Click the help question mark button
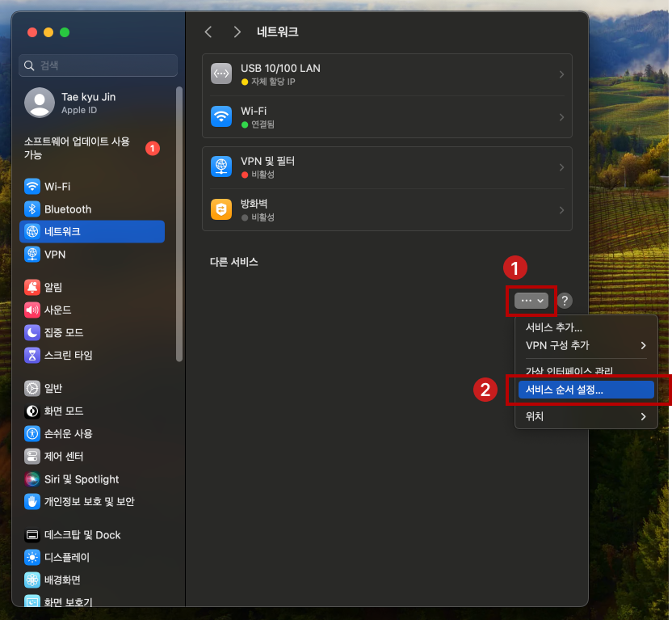This screenshot has height=620, width=672. click(565, 301)
